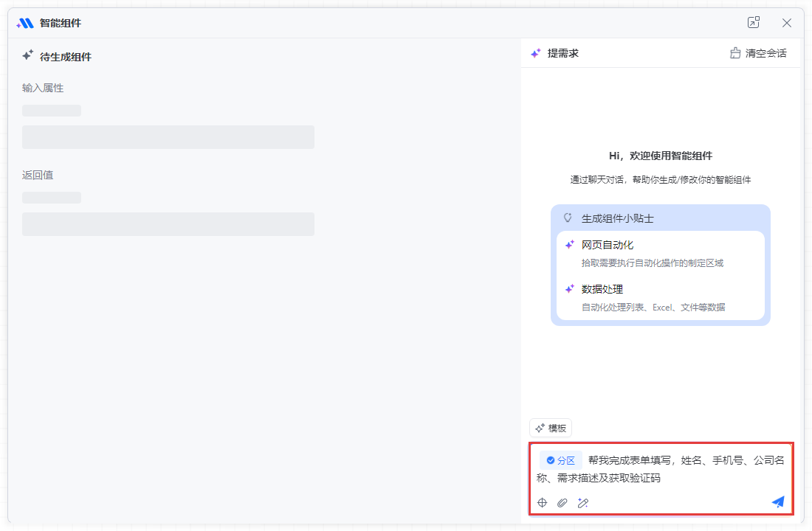Open the 模板 templates button
The height and width of the screenshot is (531, 812).
tap(551, 428)
